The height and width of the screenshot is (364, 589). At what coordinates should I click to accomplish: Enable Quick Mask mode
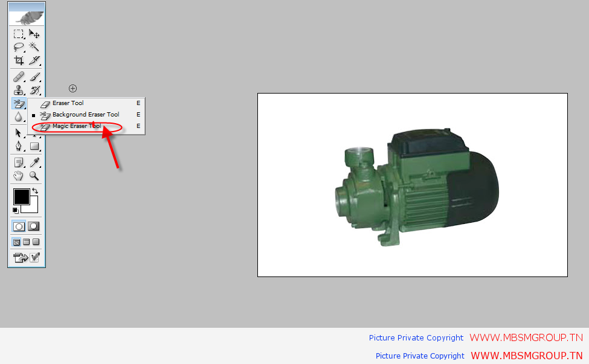(34, 226)
